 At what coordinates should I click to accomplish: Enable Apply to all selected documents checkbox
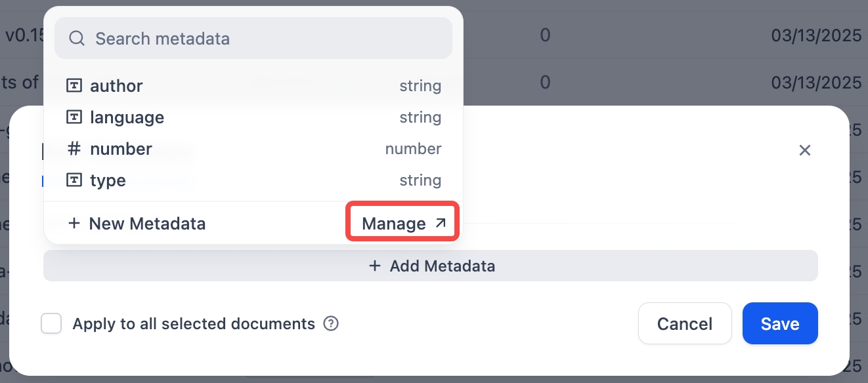pyautogui.click(x=51, y=323)
